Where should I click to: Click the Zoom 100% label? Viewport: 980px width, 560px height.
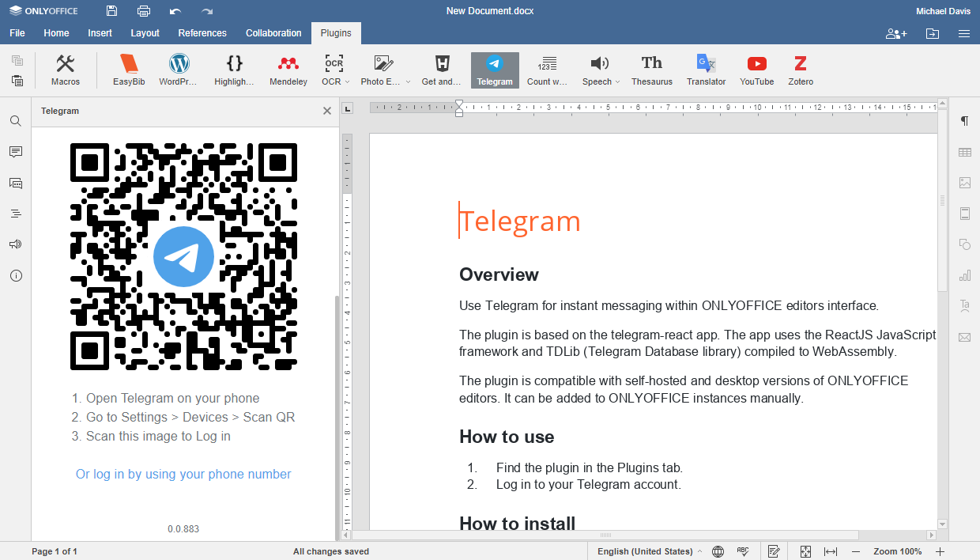tap(898, 551)
